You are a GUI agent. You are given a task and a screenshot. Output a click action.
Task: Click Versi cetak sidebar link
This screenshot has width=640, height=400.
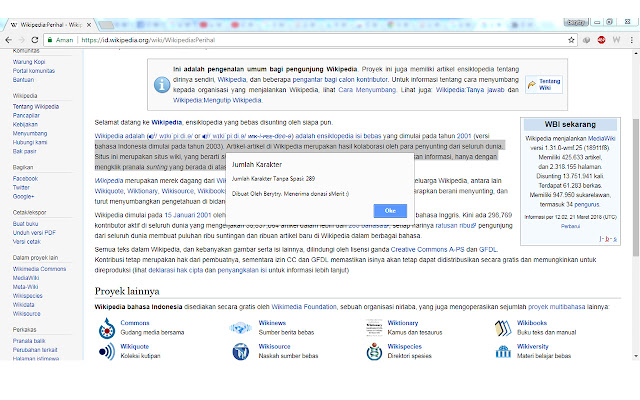pyautogui.click(x=27, y=242)
